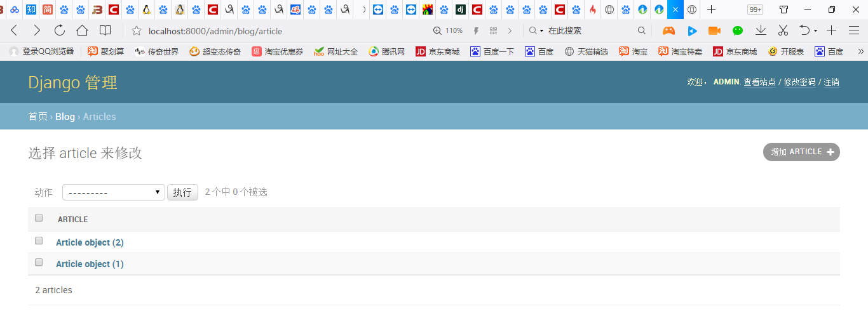Open the 开服表 bookmark

click(x=786, y=51)
